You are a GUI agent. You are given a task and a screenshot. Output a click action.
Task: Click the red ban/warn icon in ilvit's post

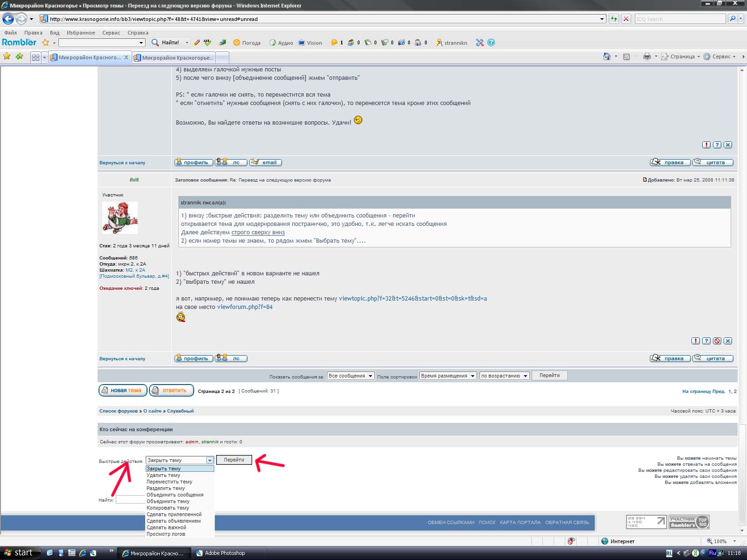(717, 341)
